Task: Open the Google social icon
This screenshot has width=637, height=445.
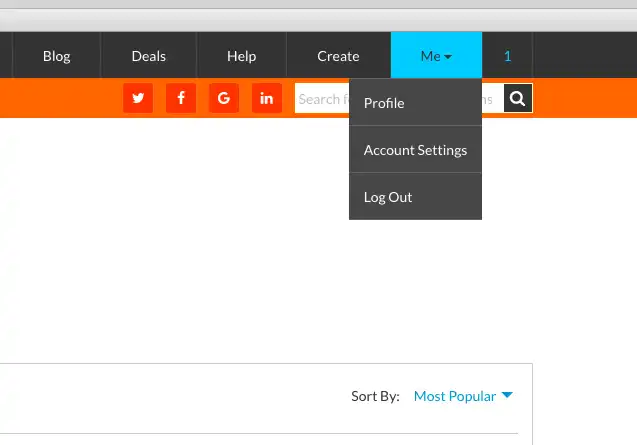Action: pyautogui.click(x=224, y=98)
